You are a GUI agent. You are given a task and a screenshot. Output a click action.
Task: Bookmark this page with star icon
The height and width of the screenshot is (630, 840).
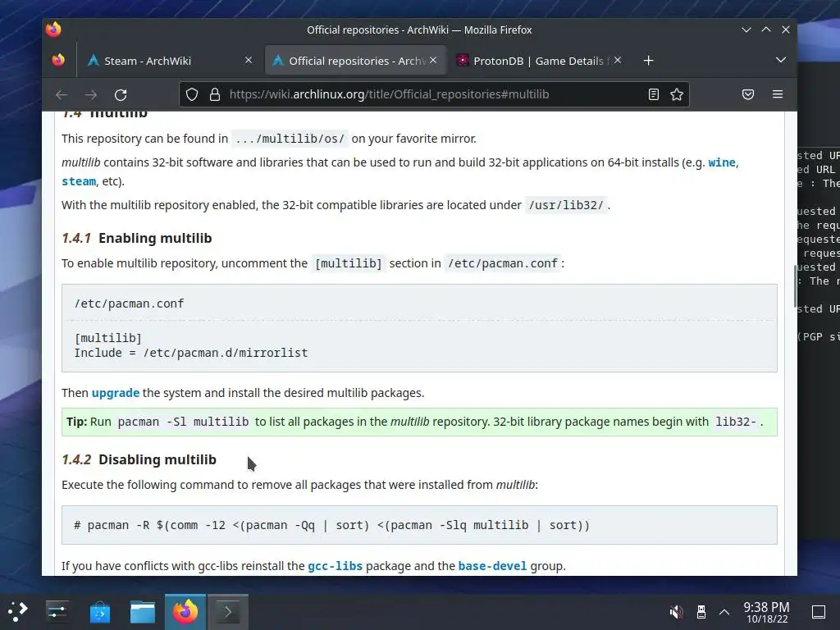(x=677, y=95)
